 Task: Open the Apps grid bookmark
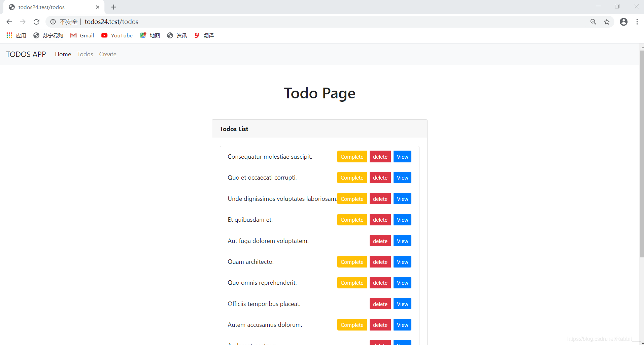16,35
